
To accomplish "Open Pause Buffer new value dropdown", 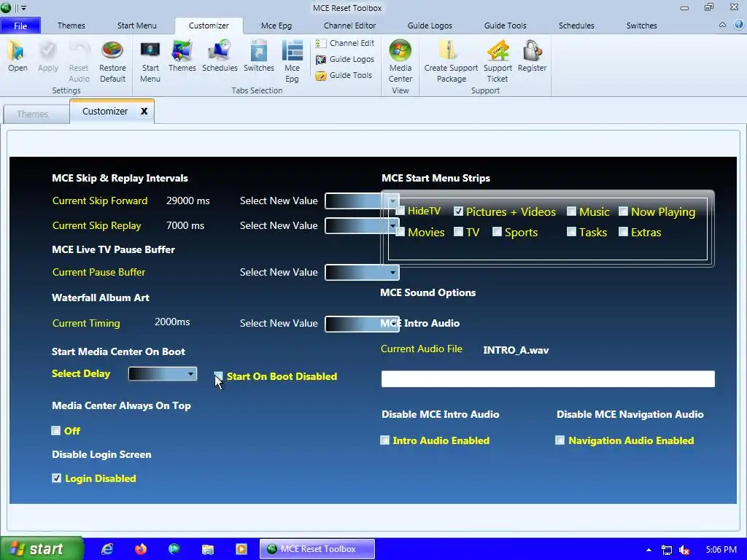I will point(362,273).
